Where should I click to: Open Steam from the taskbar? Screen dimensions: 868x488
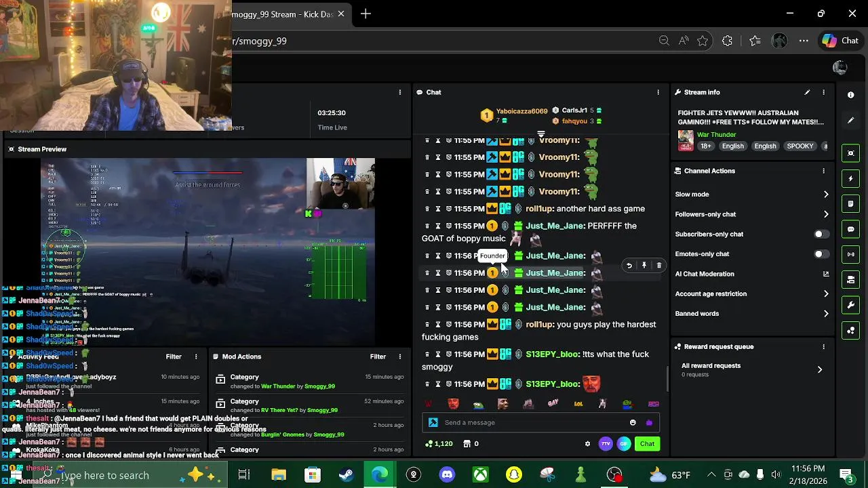[x=346, y=475]
